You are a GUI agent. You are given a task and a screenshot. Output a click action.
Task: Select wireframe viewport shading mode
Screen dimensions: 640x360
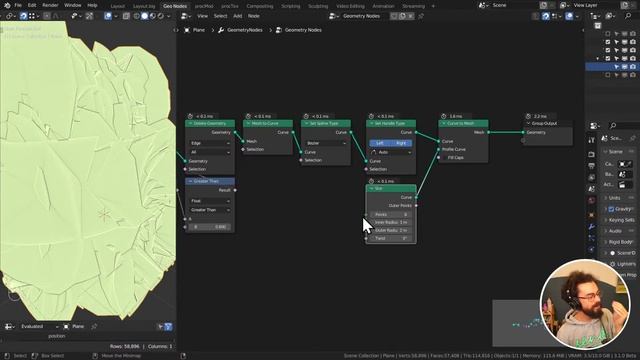[136, 16]
